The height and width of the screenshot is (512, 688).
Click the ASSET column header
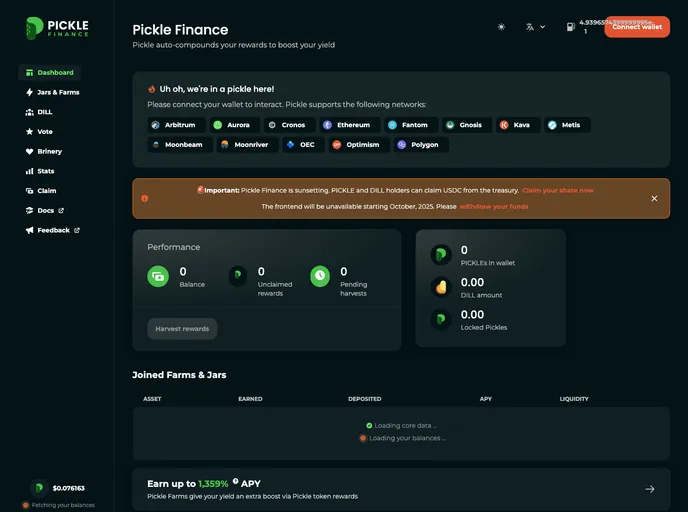click(152, 399)
